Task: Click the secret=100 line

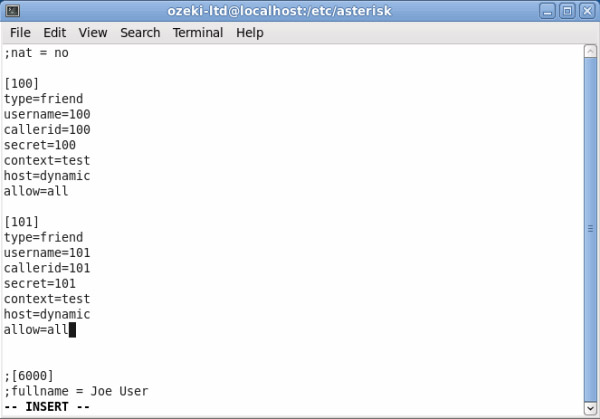Action: pyautogui.click(x=40, y=145)
